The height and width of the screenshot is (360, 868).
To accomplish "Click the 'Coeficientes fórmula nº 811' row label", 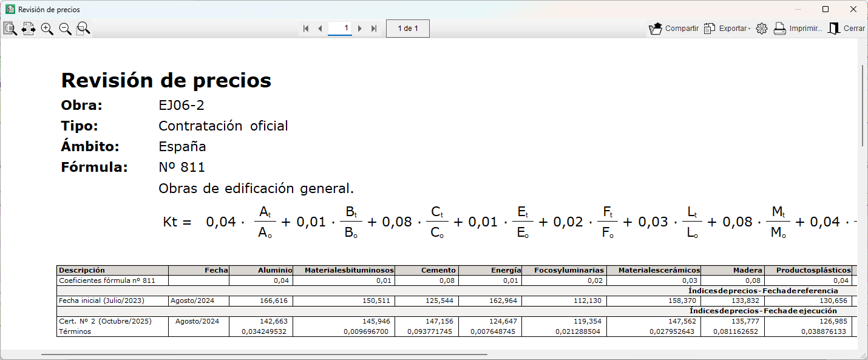I will pos(107,280).
